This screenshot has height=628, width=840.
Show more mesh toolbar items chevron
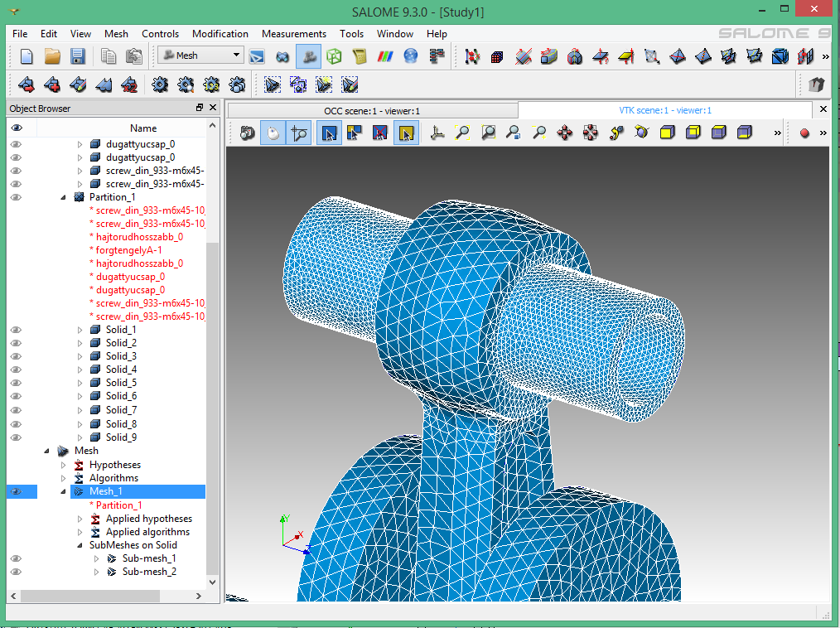point(826,56)
